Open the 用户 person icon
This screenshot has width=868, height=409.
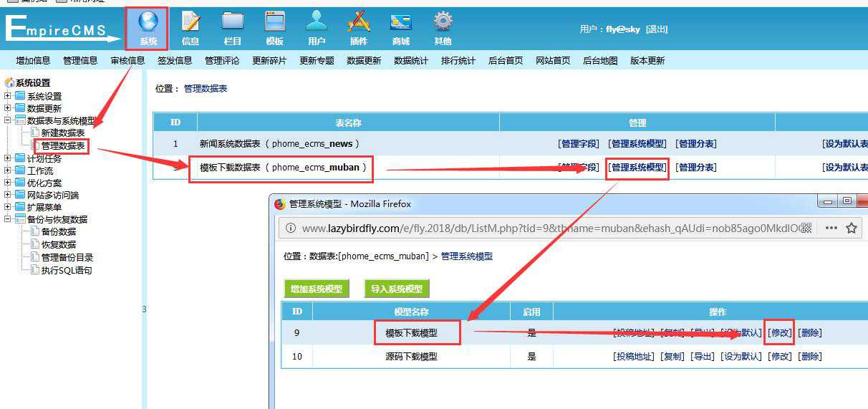[x=317, y=21]
